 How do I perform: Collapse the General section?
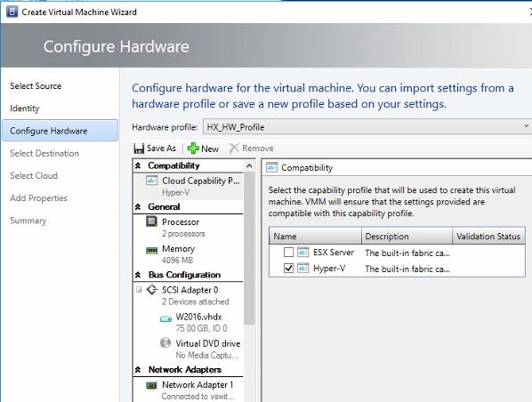(x=138, y=206)
